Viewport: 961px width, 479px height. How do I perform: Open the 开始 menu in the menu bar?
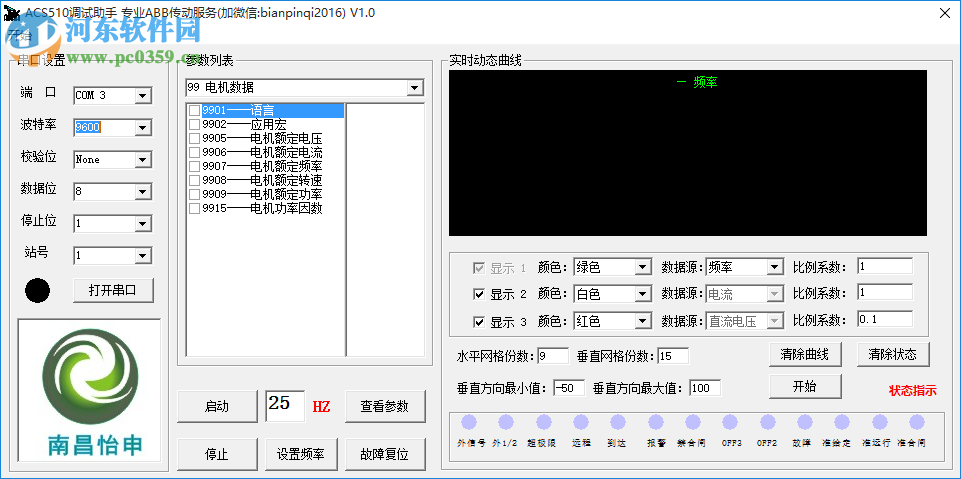pyautogui.click(x=19, y=34)
